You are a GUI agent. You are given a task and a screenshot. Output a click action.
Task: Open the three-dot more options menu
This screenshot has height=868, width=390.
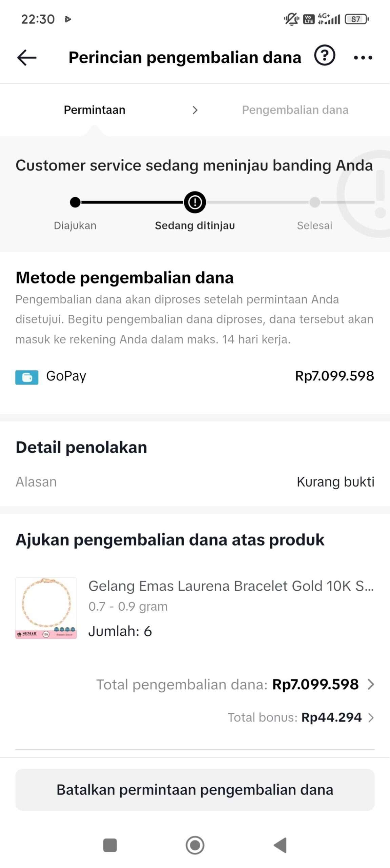(x=363, y=58)
